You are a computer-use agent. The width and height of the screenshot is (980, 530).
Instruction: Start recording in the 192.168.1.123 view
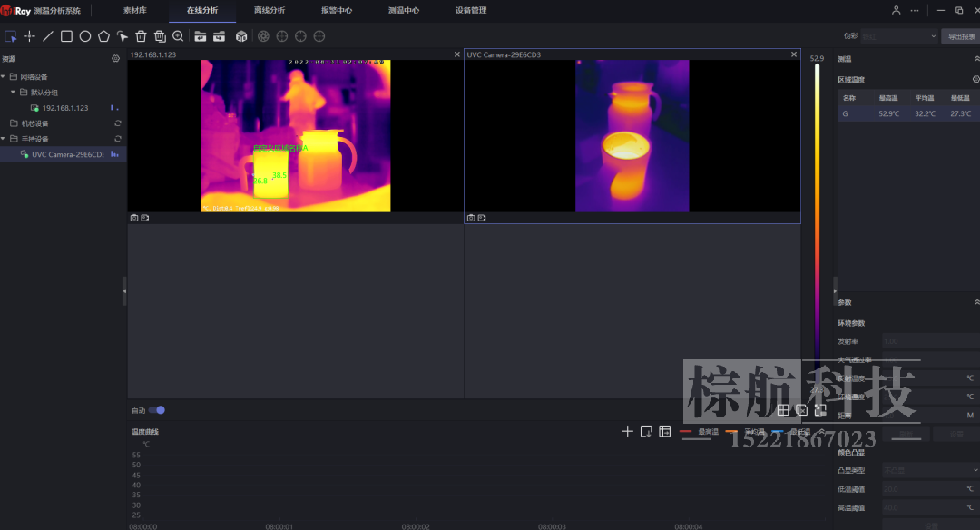(x=145, y=218)
